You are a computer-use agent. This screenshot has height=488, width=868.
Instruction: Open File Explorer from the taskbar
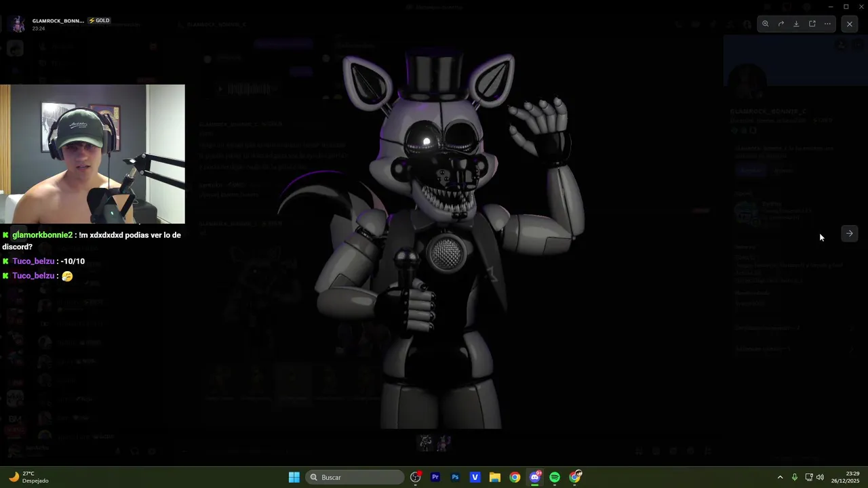(495, 477)
